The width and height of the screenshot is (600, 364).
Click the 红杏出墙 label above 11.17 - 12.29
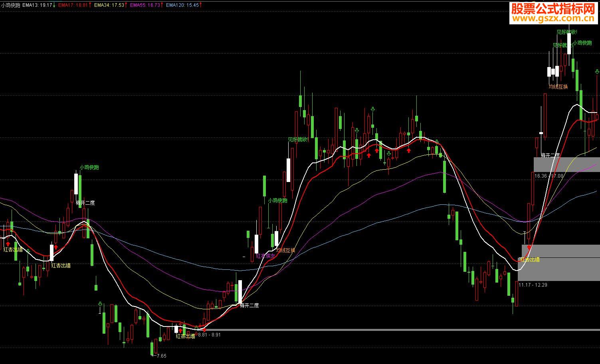tap(530, 259)
